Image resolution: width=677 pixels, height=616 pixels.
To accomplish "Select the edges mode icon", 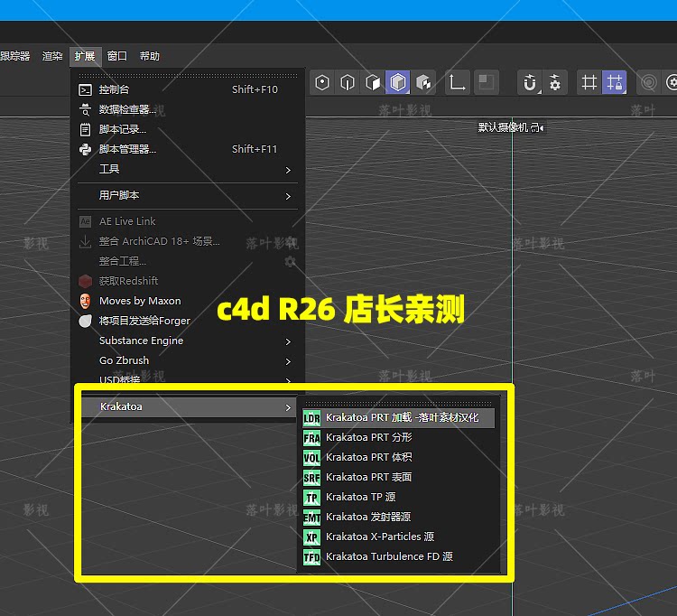I will [x=348, y=82].
